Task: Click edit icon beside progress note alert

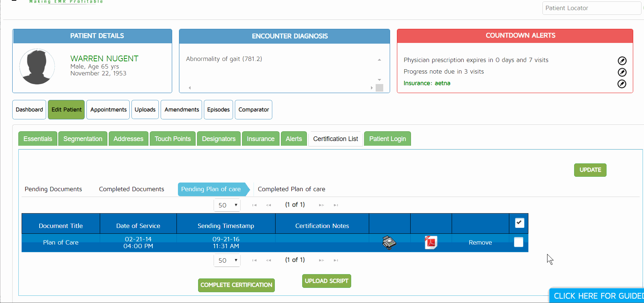Action: pyautogui.click(x=622, y=72)
